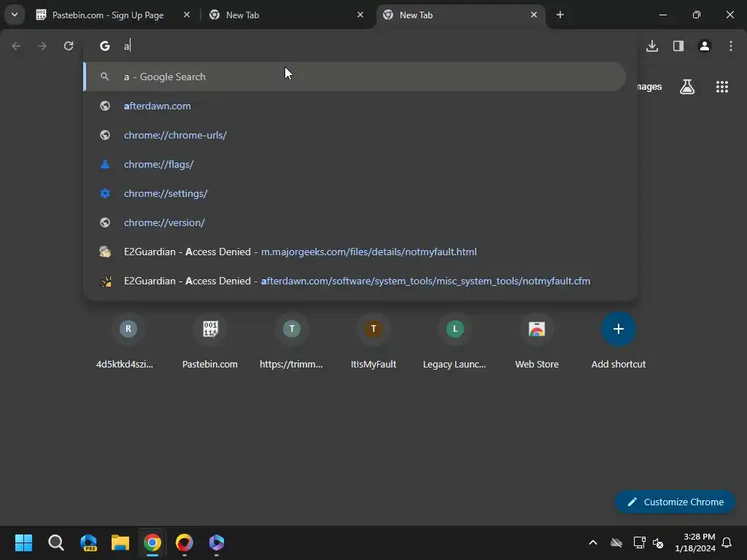This screenshot has width=747, height=560.
Task: Select the chrome://version/ suggestion
Action: (355, 222)
